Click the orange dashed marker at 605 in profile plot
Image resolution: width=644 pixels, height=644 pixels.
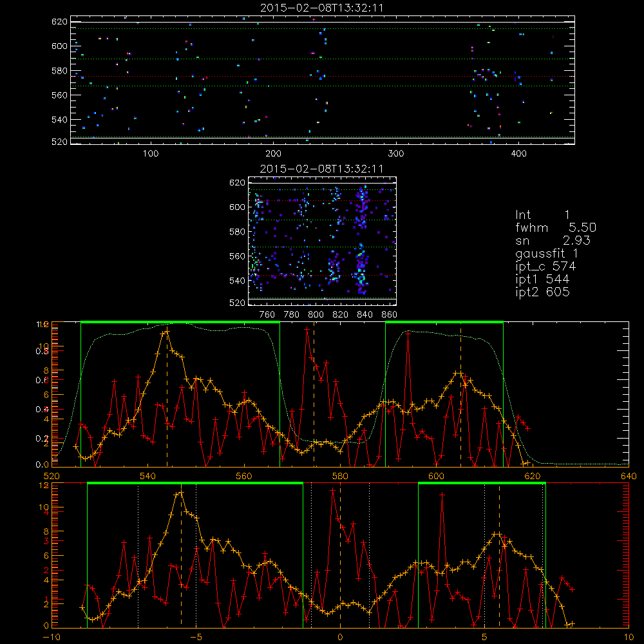pos(460,394)
